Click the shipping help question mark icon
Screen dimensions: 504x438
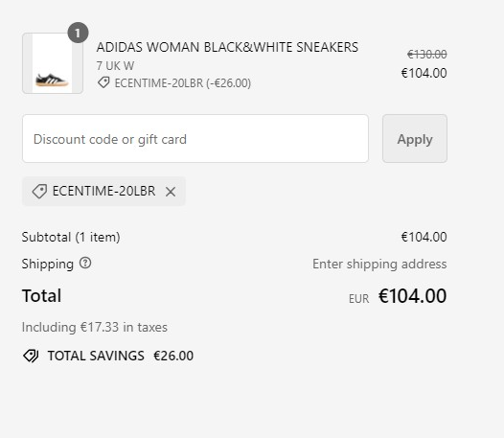pyautogui.click(x=85, y=264)
